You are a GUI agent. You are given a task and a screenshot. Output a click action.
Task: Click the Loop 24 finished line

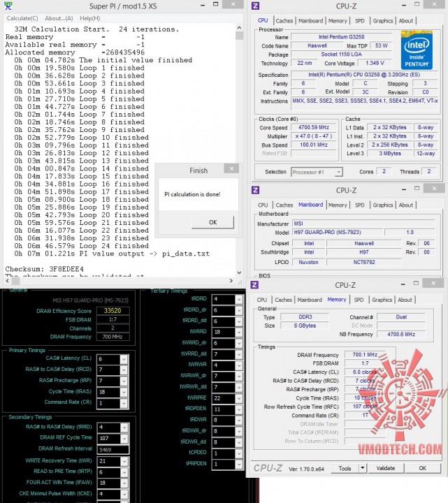81,246
